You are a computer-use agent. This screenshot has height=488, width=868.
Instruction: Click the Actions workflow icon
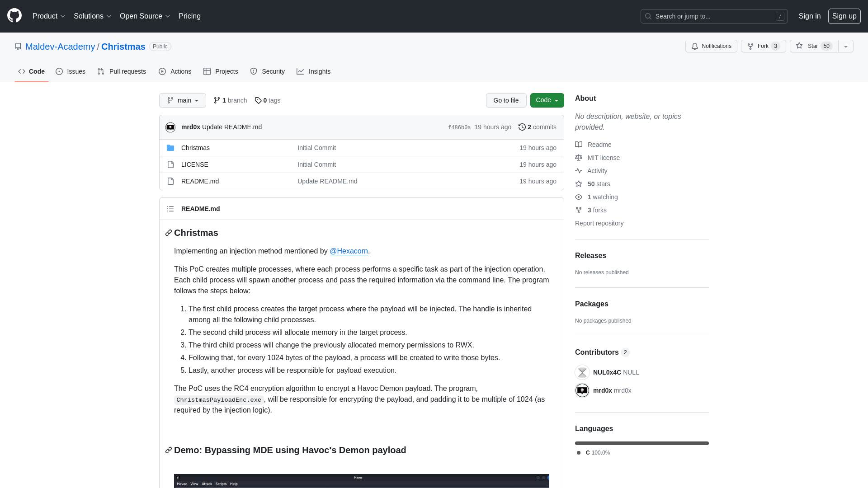click(162, 71)
